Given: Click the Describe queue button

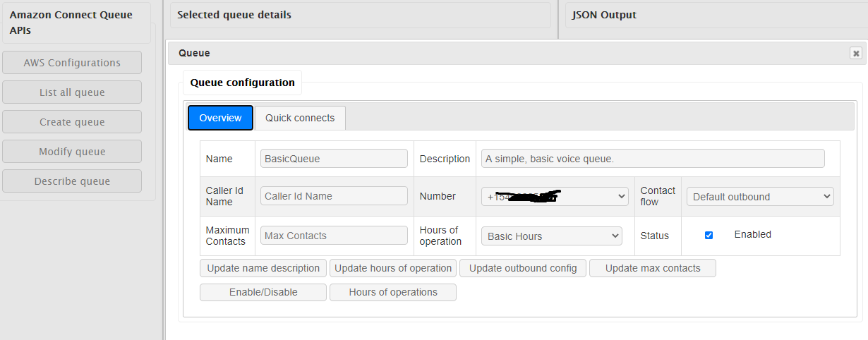Looking at the screenshot, I should pyautogui.click(x=72, y=181).
